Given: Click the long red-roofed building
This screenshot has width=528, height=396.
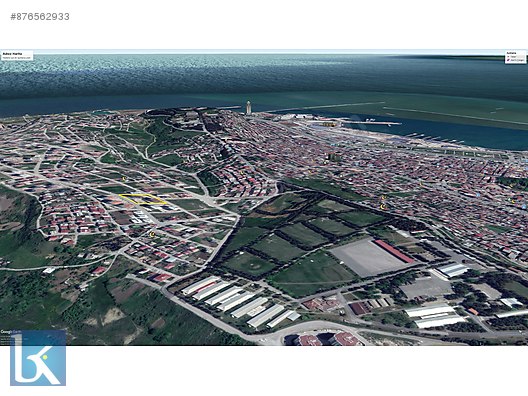Looking at the screenshot, I should pyautogui.click(x=394, y=251).
